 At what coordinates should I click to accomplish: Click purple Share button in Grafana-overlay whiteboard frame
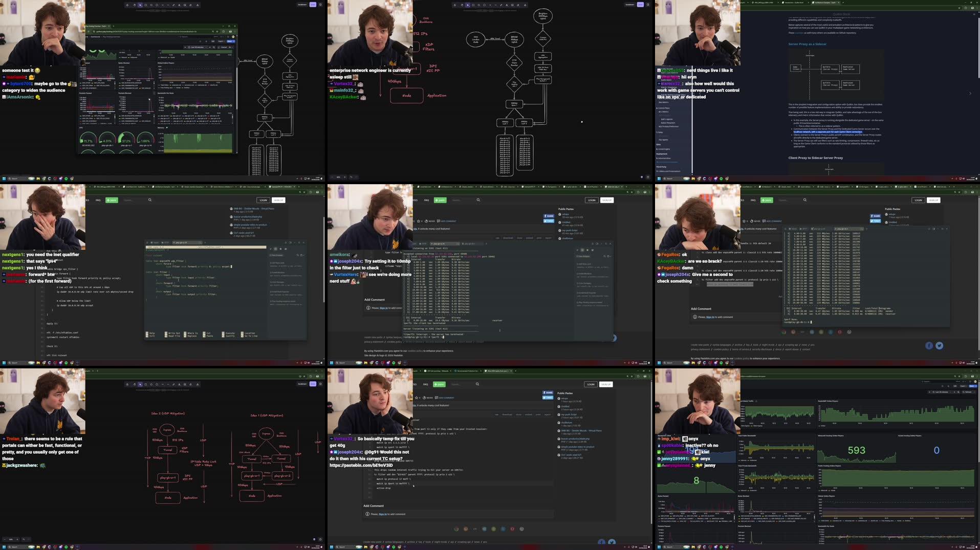(313, 5)
